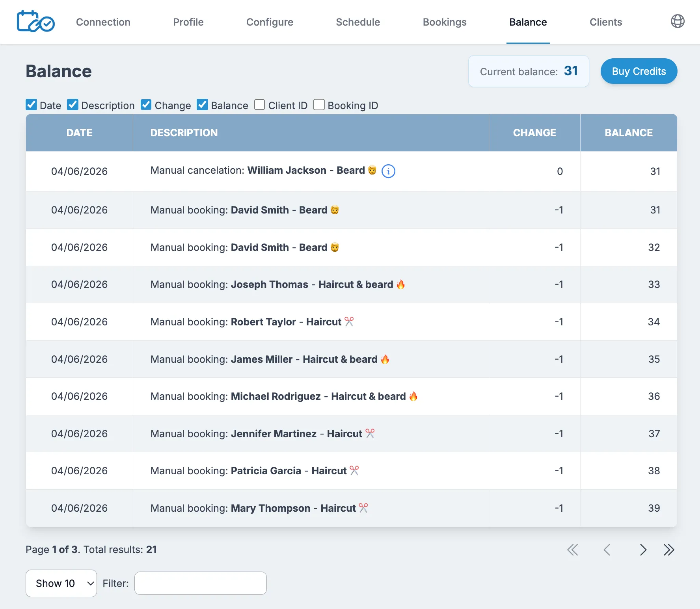Enable the Booking ID checkbox
The height and width of the screenshot is (609, 700).
tap(319, 105)
